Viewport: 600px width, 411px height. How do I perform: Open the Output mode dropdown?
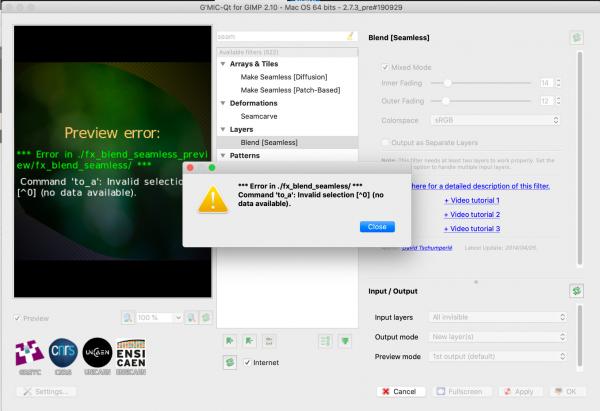tap(498, 337)
